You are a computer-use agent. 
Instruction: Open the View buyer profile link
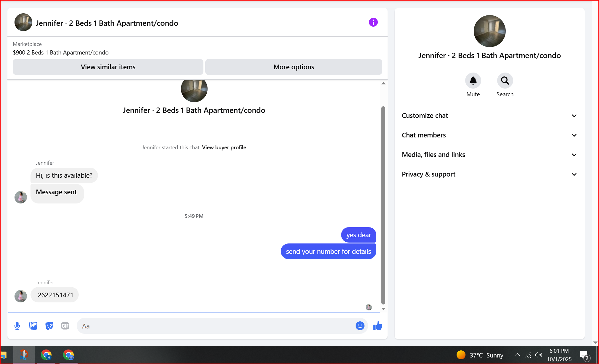point(224,147)
